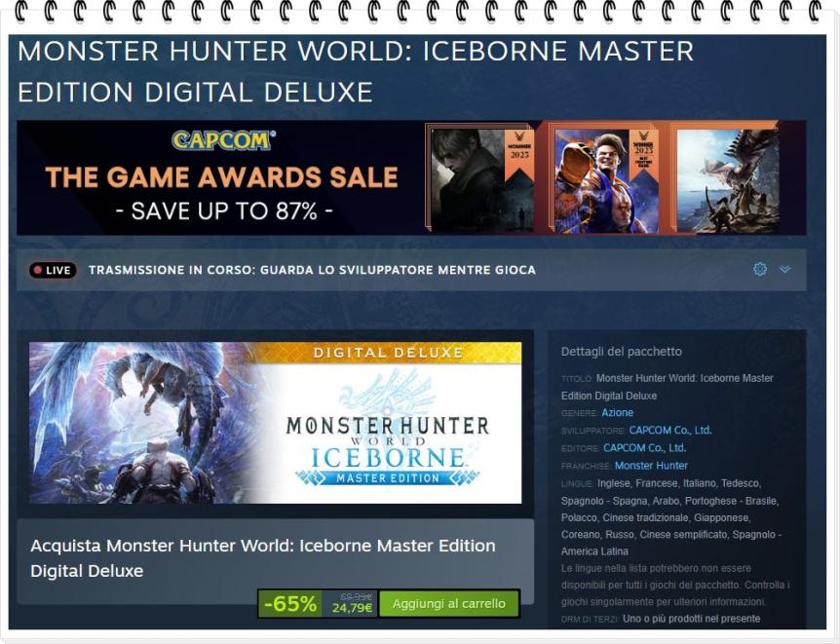Image resolution: width=840 pixels, height=644 pixels.
Task: Open the Street Fighter 6 banner thumbnail
Action: click(x=606, y=180)
